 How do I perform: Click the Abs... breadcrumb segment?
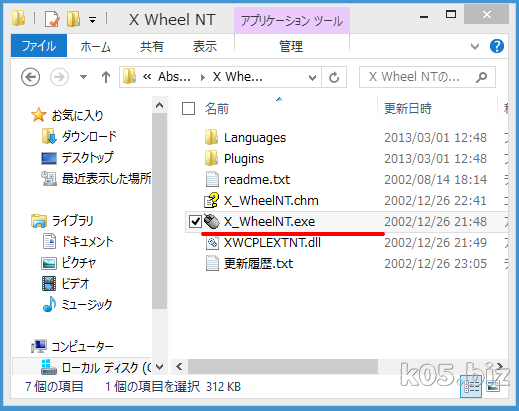tap(174, 77)
